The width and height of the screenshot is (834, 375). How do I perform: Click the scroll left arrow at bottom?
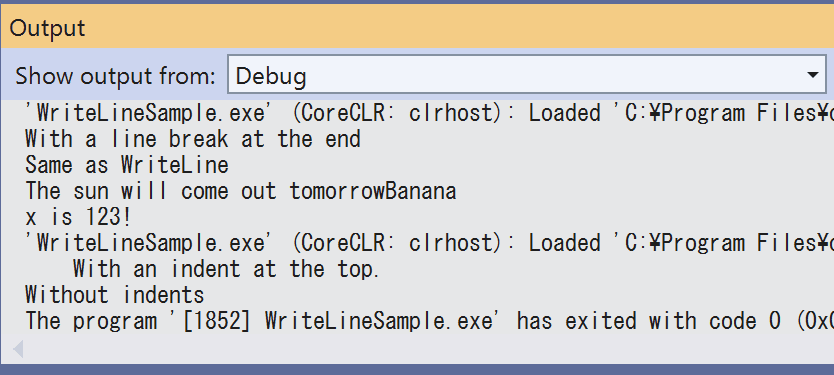coord(18,349)
